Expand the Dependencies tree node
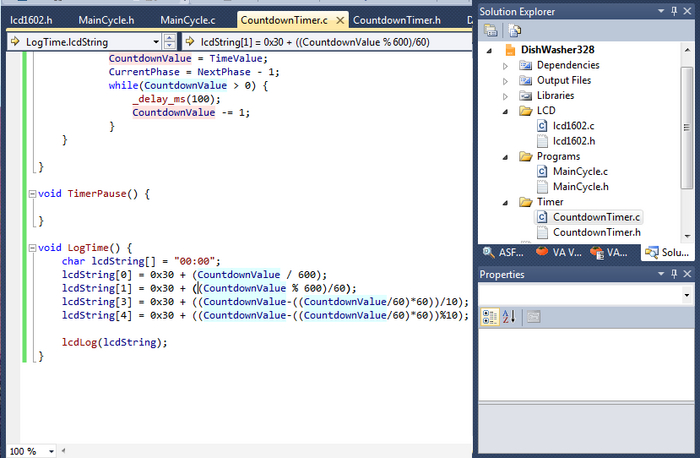The height and width of the screenshot is (458, 700). (x=506, y=65)
